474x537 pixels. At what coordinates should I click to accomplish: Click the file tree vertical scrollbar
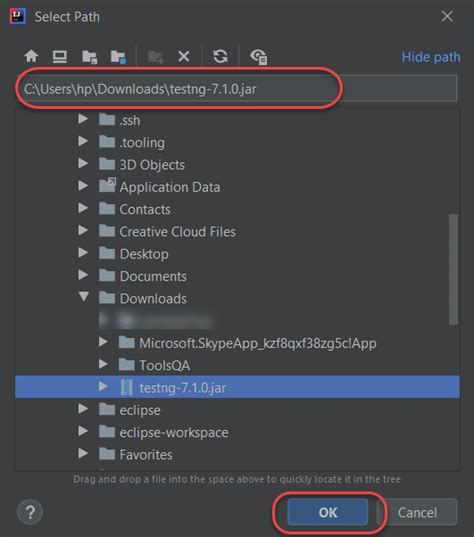(453, 270)
